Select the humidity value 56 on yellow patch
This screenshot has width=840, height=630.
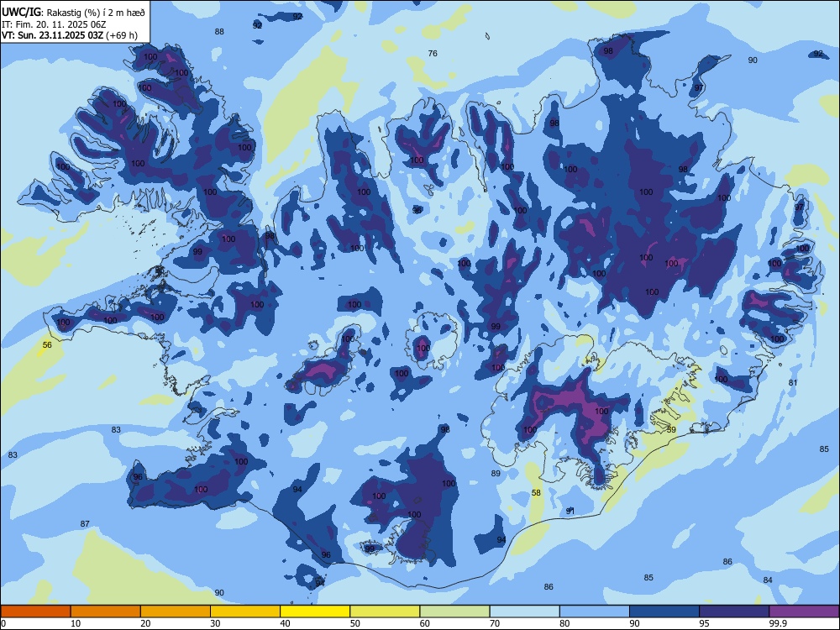pyautogui.click(x=47, y=344)
